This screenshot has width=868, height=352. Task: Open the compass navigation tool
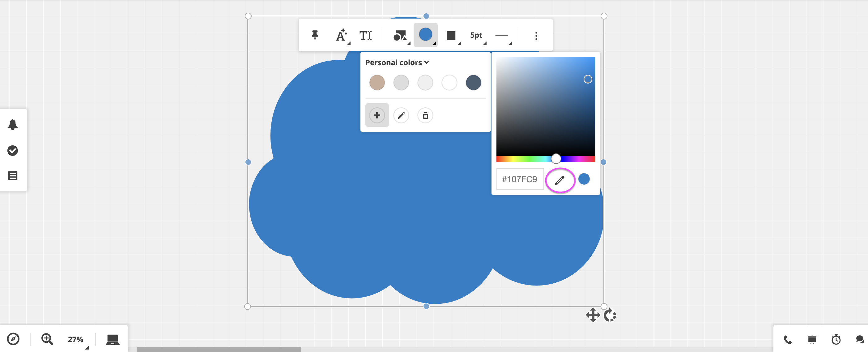click(x=13, y=339)
